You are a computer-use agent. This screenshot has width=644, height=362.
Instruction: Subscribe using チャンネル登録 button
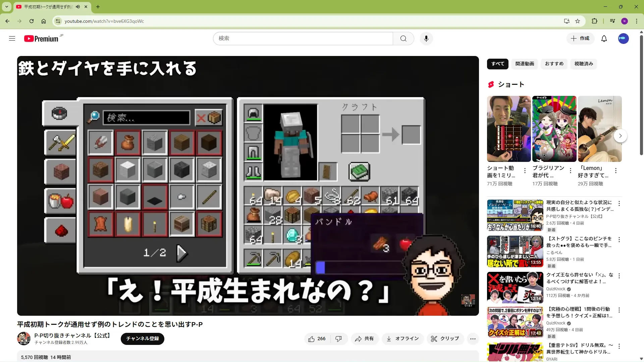pos(142,339)
